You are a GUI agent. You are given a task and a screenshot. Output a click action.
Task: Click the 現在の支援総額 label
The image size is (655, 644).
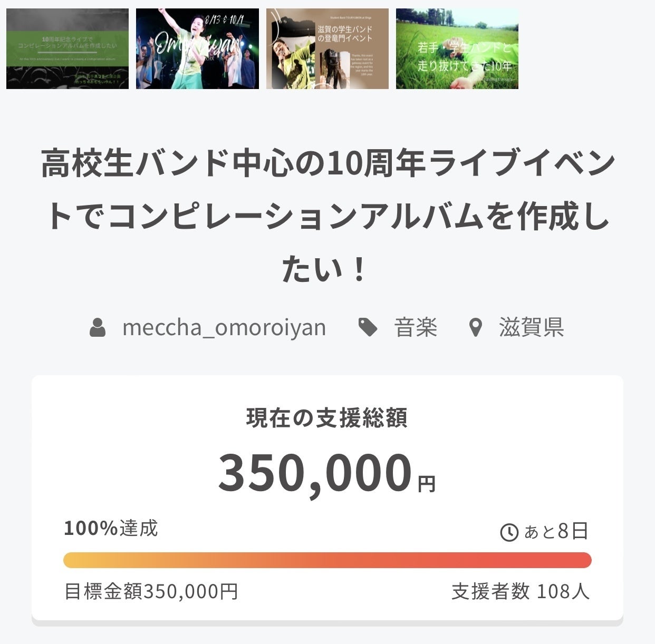[327, 418]
